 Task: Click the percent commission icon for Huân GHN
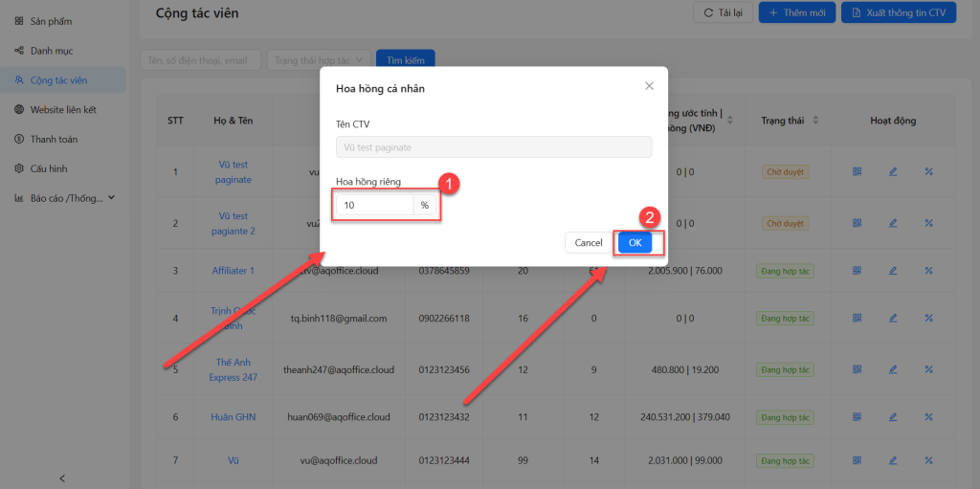pos(928,417)
